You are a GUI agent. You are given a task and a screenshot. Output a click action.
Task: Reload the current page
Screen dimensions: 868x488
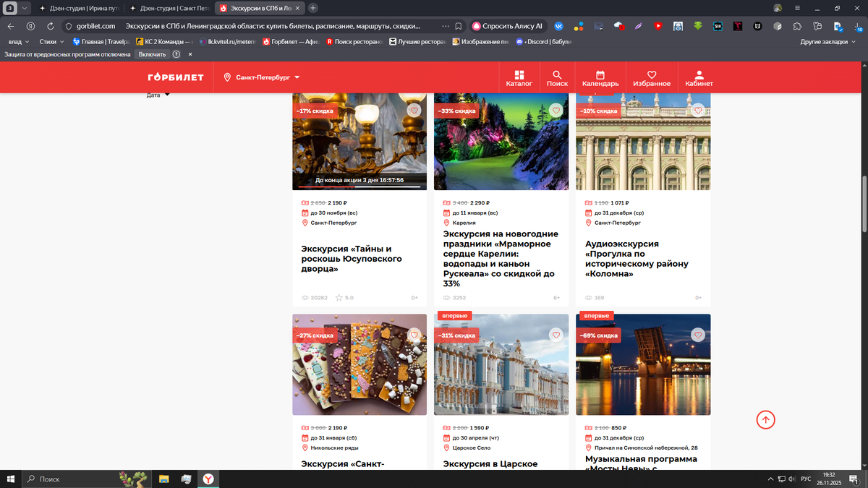tap(50, 25)
